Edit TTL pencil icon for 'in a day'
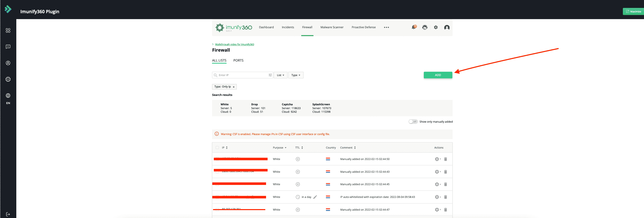The width and height of the screenshot is (644, 218). 315,197
